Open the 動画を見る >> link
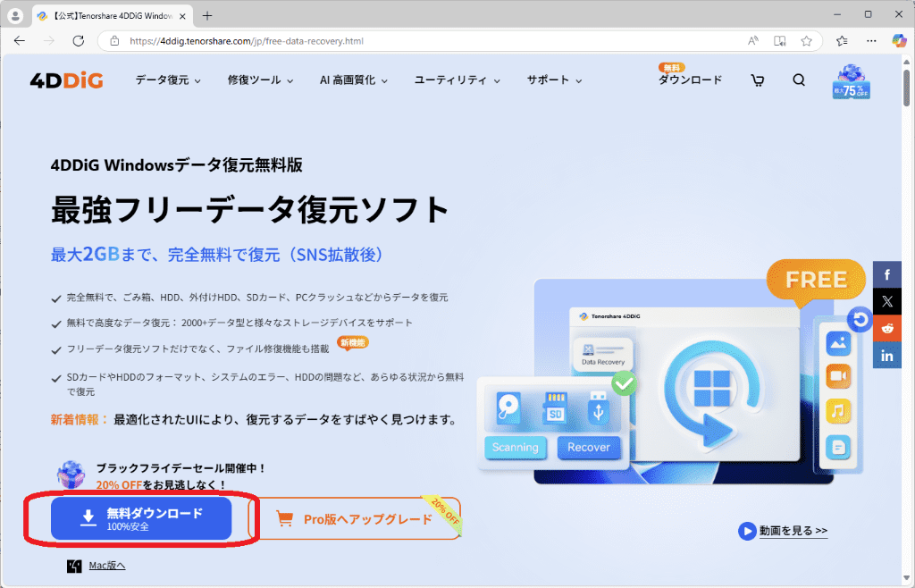Viewport: 915px width, 588px height. click(793, 531)
